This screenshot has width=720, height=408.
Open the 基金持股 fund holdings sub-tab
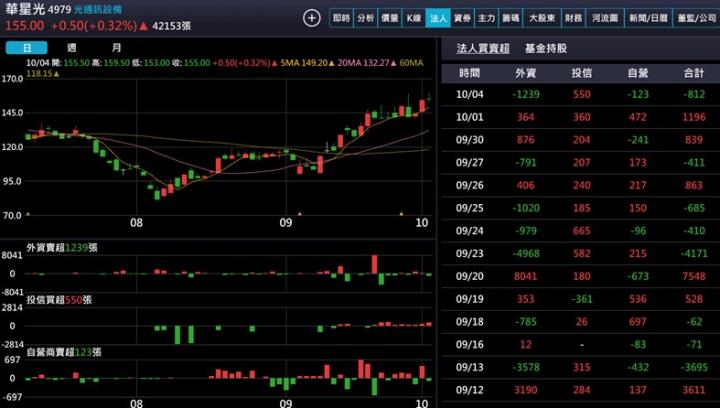coord(545,48)
